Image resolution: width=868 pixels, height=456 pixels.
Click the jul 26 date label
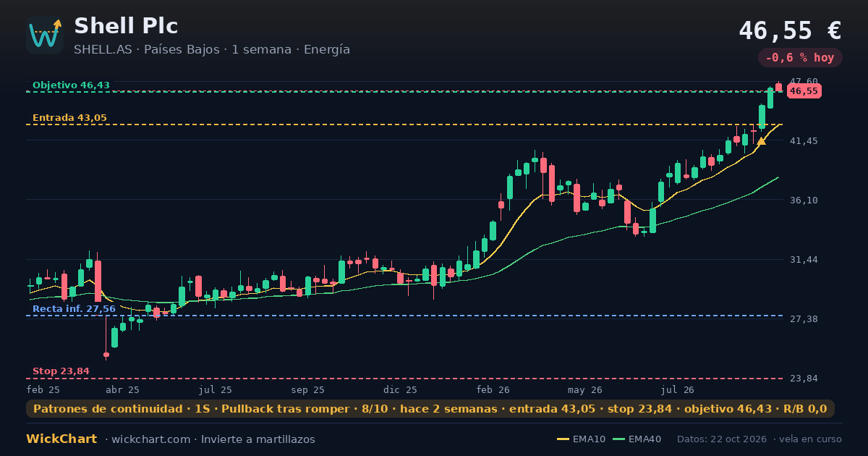click(x=678, y=389)
